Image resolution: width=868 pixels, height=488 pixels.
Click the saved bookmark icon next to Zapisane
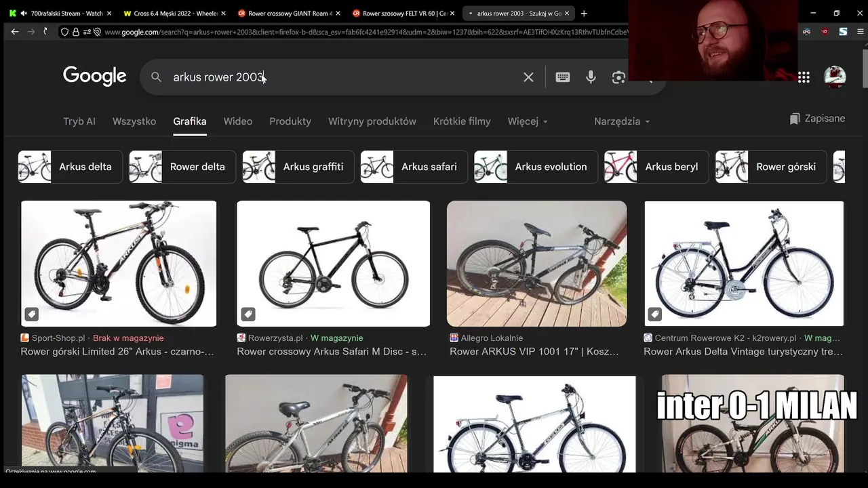[x=795, y=119]
